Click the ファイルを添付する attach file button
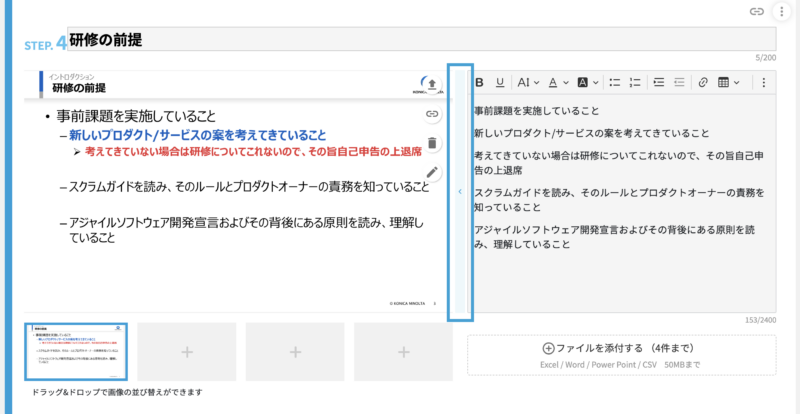Viewport: 800px width, 414px height. [x=621, y=348]
